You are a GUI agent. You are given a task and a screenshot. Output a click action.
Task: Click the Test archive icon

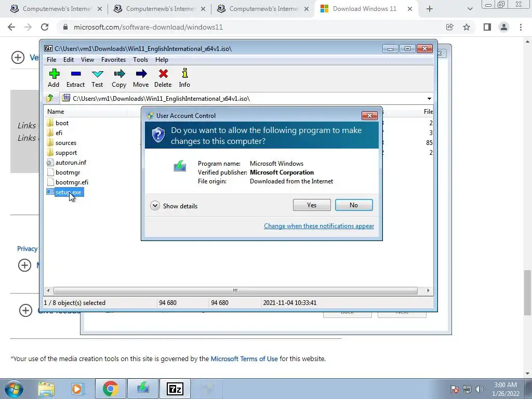pyautogui.click(x=97, y=78)
